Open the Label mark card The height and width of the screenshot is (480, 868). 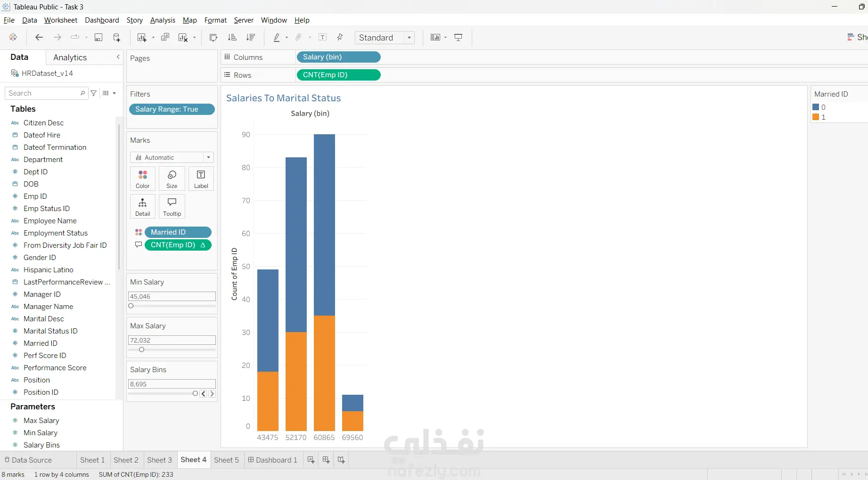[201, 179]
